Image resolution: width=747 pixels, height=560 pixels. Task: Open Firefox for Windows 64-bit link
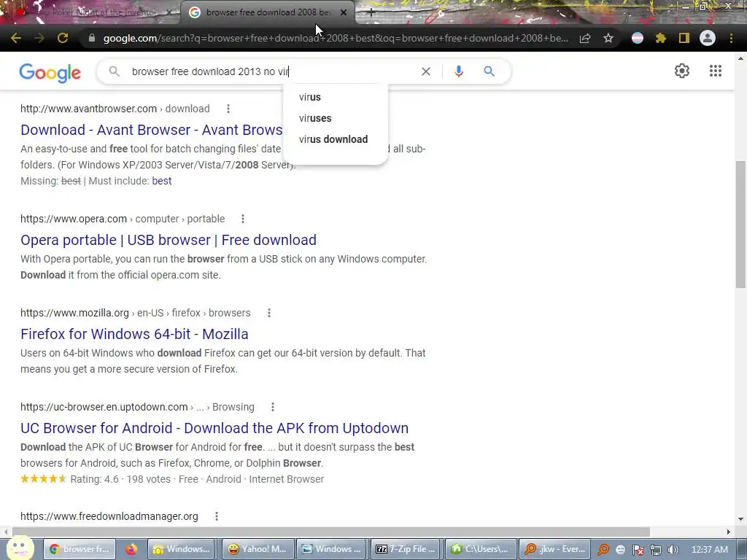point(134,334)
